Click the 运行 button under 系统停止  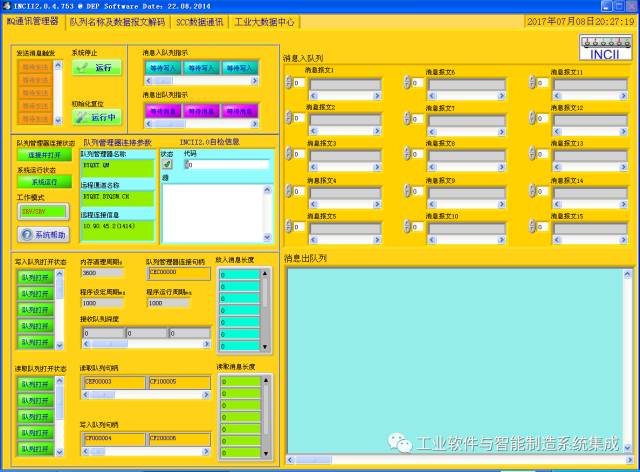click(97, 67)
